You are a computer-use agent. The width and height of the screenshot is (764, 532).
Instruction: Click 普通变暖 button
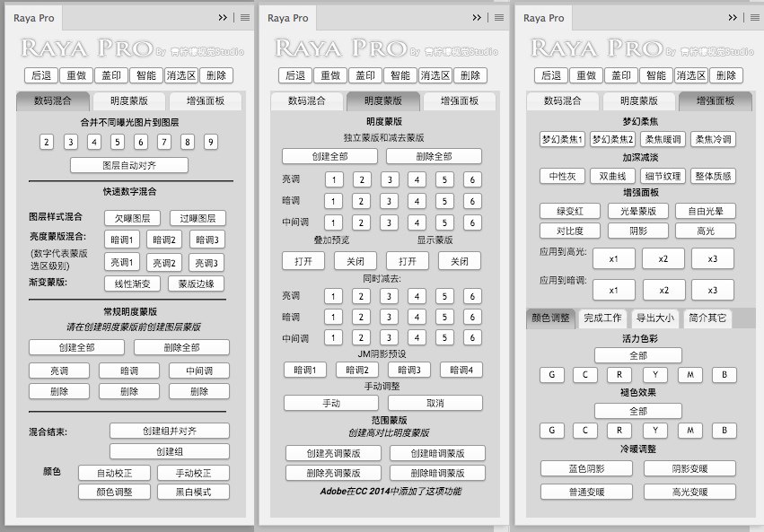coord(586,492)
